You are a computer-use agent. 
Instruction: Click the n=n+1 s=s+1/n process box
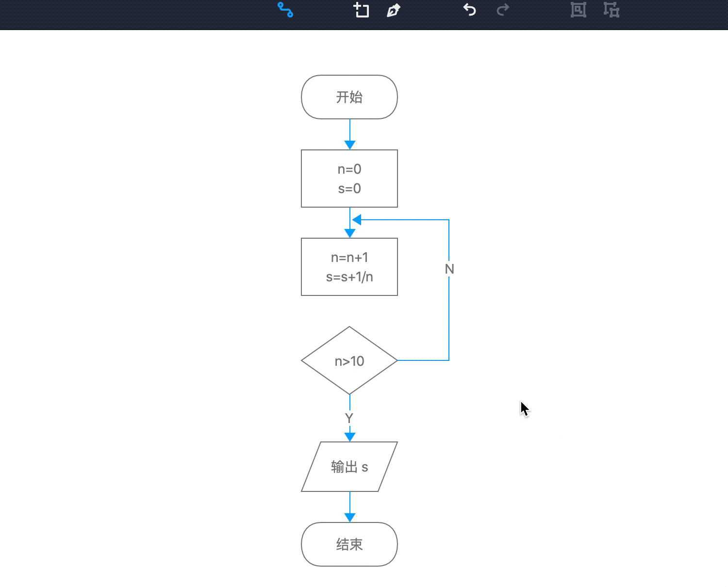click(x=349, y=267)
